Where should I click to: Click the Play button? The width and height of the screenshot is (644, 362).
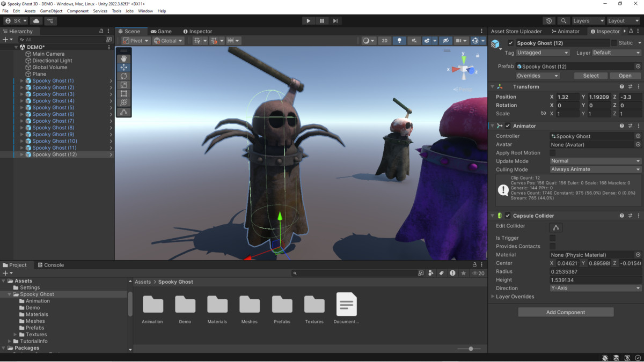pyautogui.click(x=308, y=21)
